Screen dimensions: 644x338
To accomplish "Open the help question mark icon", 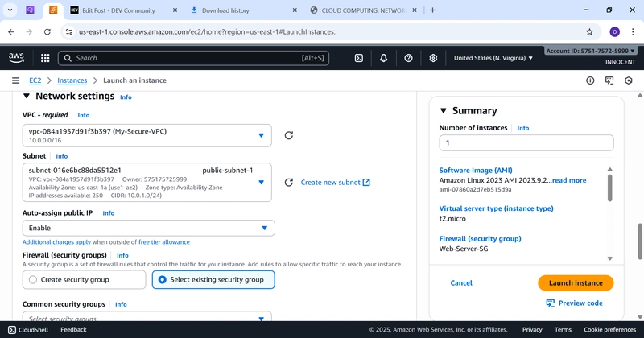I will coord(408,58).
